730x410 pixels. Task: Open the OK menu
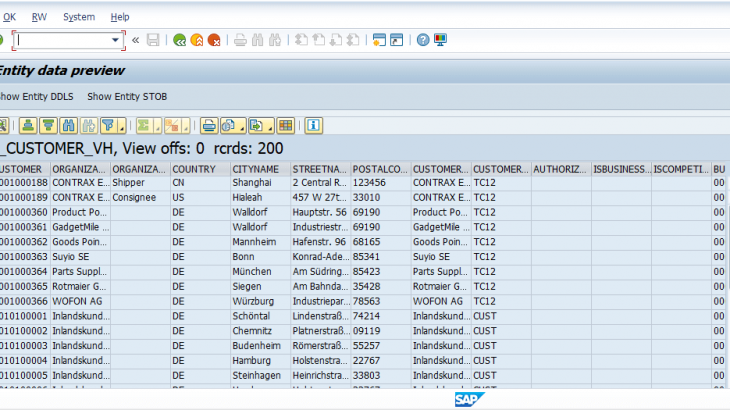pyautogui.click(x=9, y=17)
